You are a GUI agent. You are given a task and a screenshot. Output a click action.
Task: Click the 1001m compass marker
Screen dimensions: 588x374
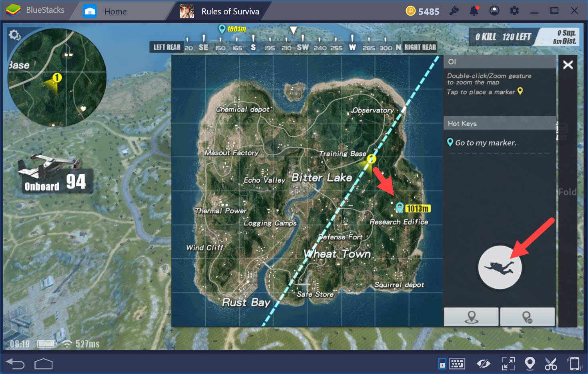point(232,29)
